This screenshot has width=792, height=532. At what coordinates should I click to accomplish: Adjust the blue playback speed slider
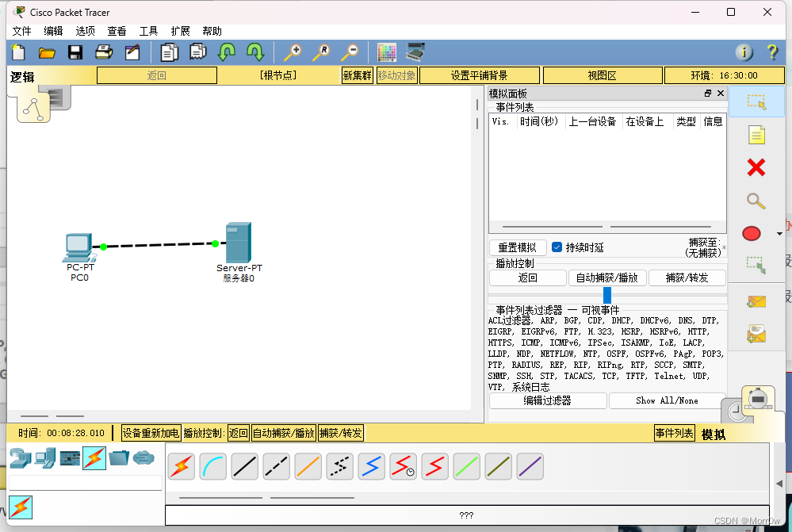tap(607, 295)
